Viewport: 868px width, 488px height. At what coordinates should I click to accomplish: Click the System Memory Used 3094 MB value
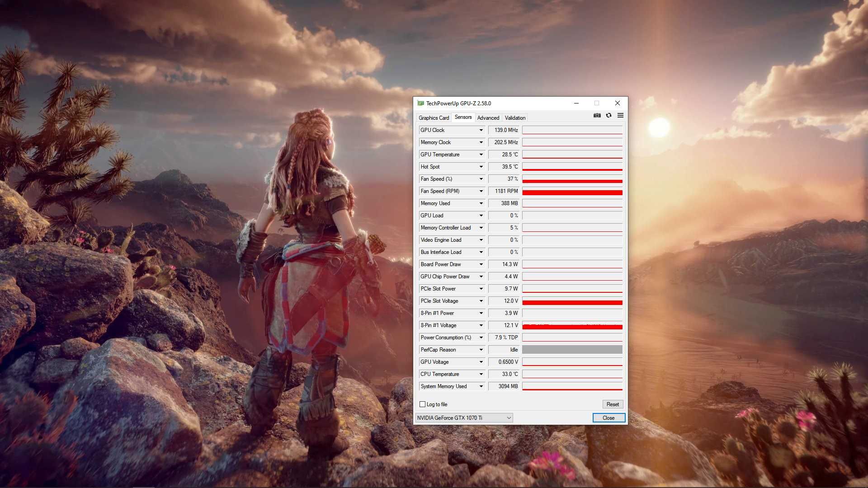click(504, 386)
